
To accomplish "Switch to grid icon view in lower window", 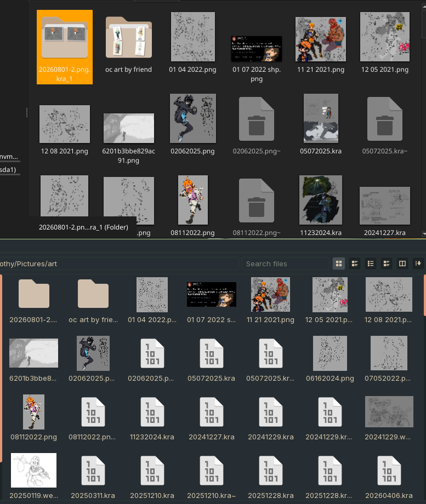I will [339, 264].
